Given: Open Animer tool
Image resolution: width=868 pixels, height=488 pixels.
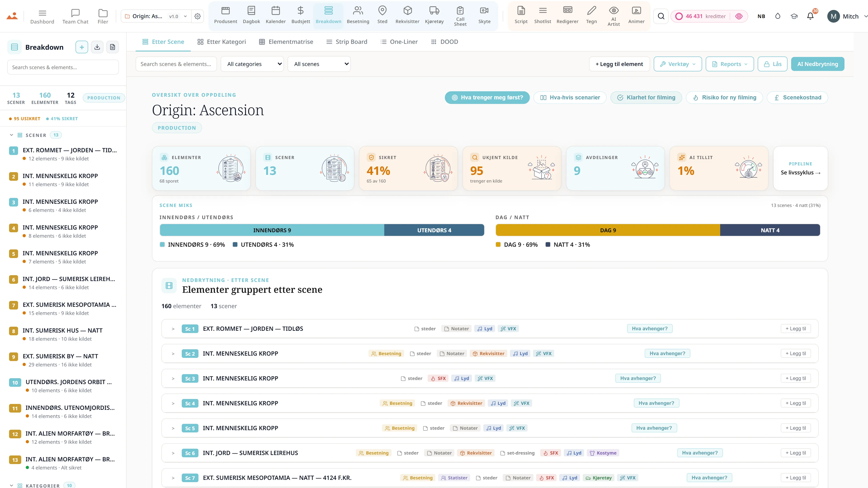Looking at the screenshot, I should pyautogui.click(x=636, y=16).
